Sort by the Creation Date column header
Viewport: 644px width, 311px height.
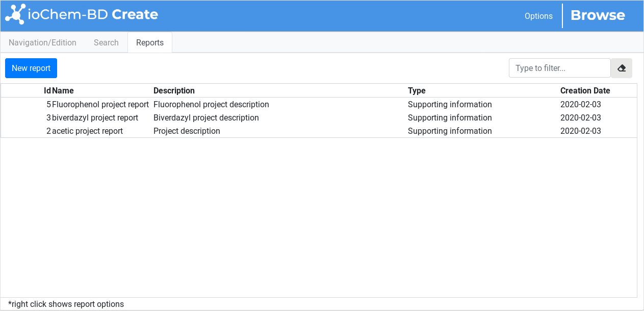click(585, 90)
